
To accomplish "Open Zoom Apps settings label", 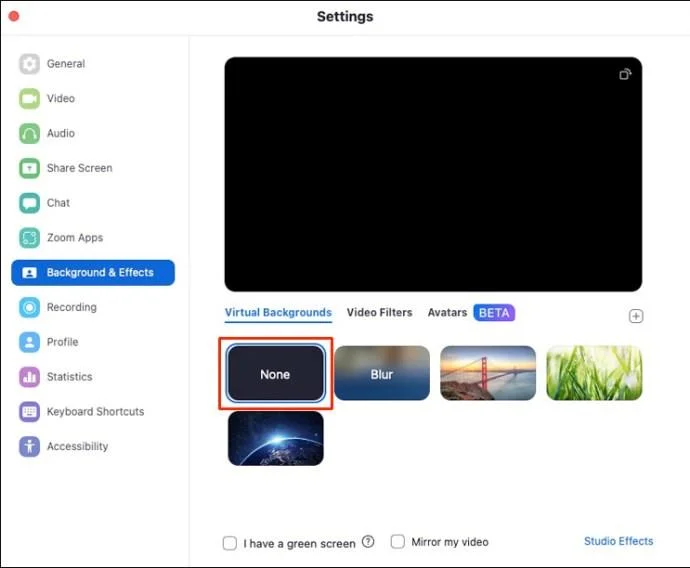I will tap(75, 238).
